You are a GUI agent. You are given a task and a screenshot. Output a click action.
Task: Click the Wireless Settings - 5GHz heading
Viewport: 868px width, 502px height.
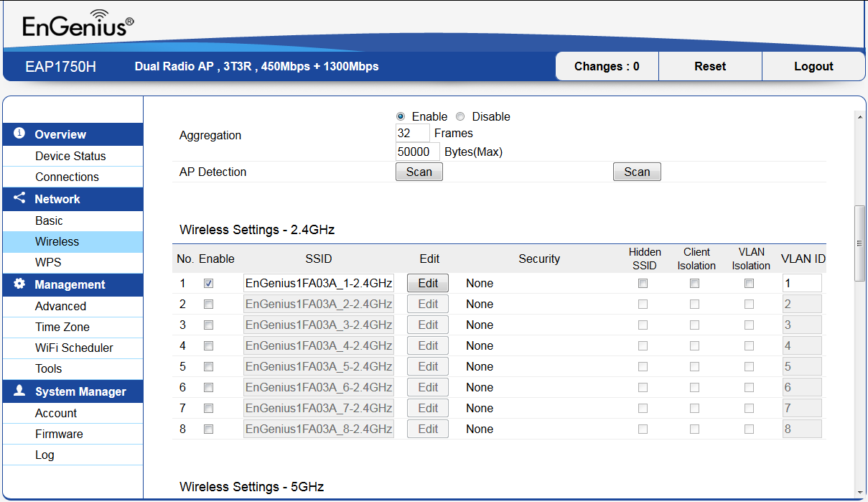click(251, 487)
